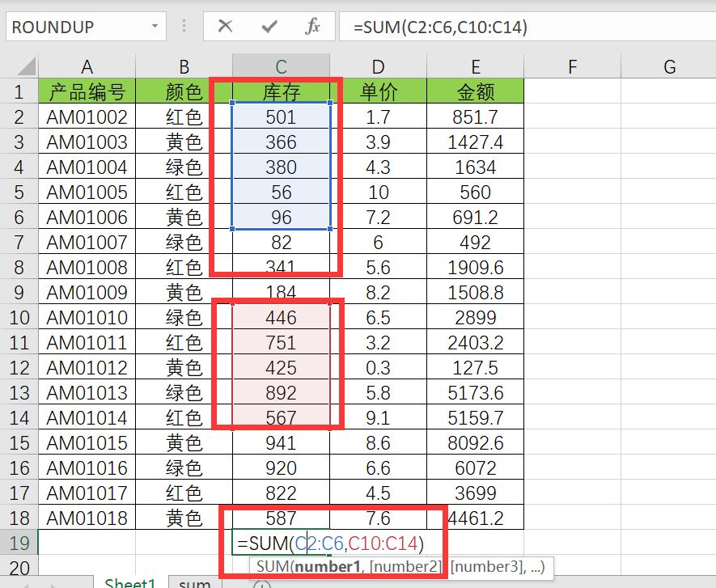The width and height of the screenshot is (716, 588).
Task: Confirm the formula with the checkmark icon
Action: point(267,27)
